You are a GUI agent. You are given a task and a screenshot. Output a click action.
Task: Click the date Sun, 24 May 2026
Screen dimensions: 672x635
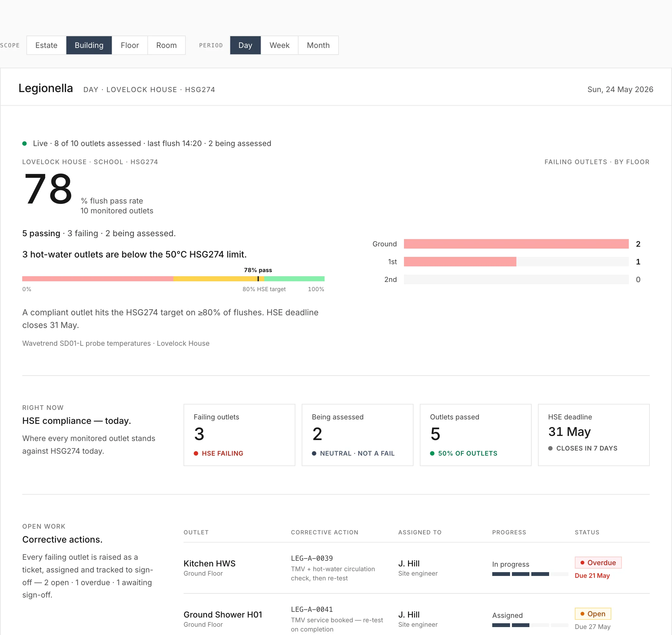[620, 90]
